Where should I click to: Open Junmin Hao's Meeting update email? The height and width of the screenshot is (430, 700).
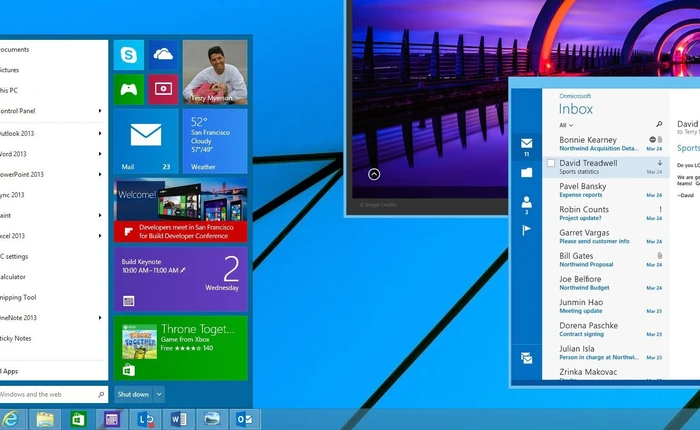tap(605, 306)
